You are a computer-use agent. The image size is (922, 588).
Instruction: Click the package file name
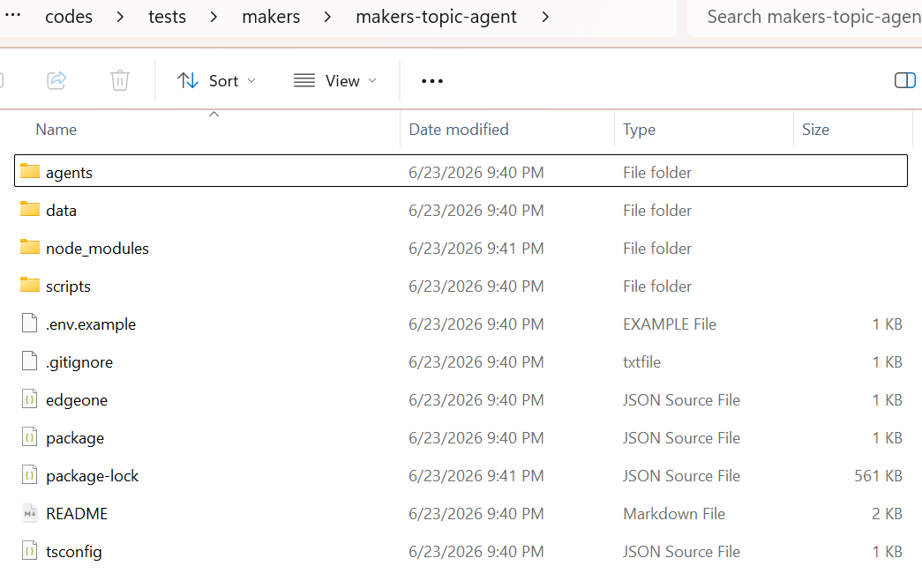[x=75, y=438]
